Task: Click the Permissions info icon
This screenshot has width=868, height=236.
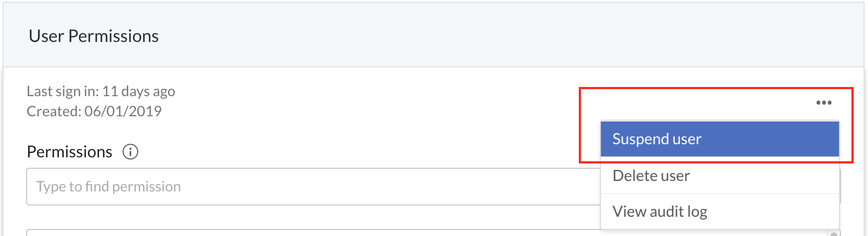Action: pos(130,152)
